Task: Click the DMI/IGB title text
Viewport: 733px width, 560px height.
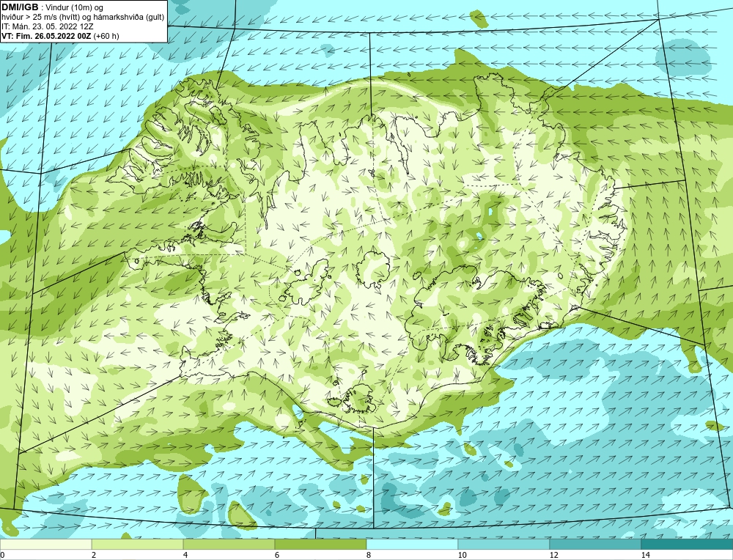Action: (20, 7)
